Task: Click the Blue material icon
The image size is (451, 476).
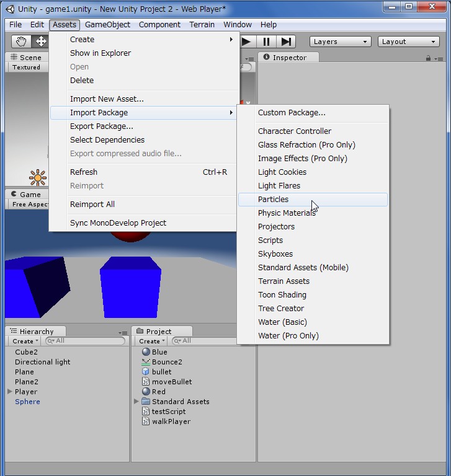Action: pyautogui.click(x=146, y=352)
